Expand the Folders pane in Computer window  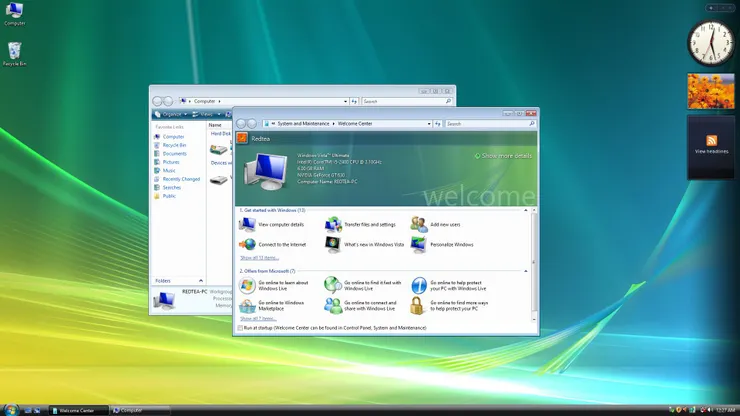pyautogui.click(x=201, y=280)
